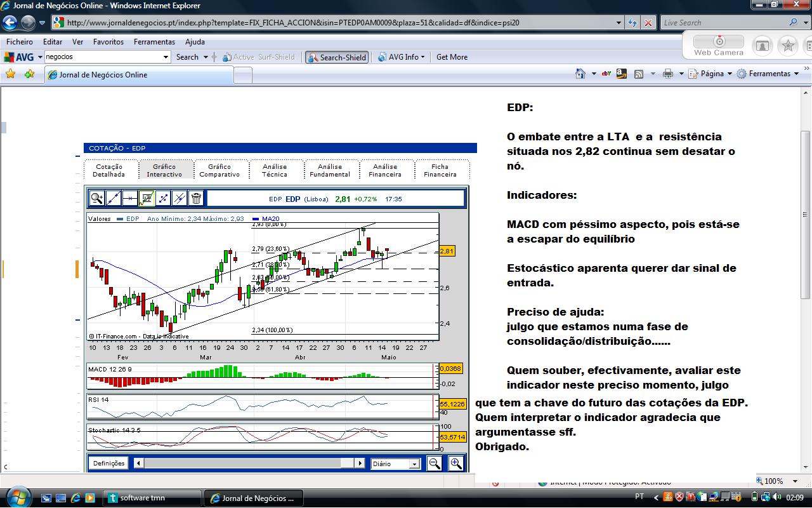Switch to Cotação Detalhada tab
The image size is (812, 508).
pyautogui.click(x=109, y=170)
